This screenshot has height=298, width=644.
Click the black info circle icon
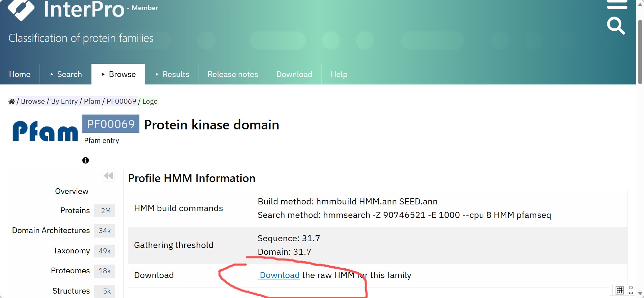85,160
